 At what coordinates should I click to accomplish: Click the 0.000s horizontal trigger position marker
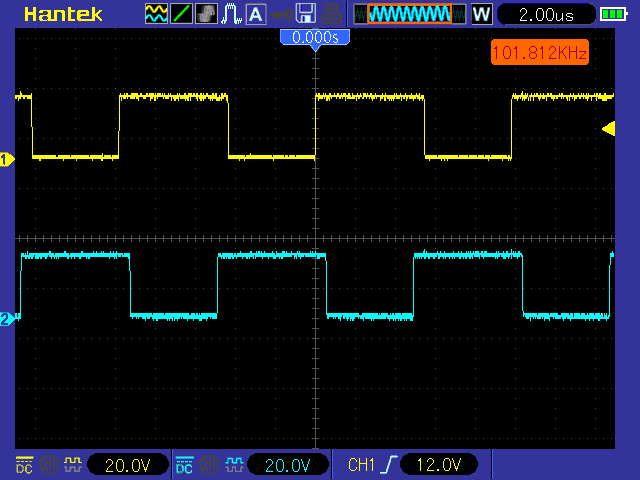pos(314,37)
